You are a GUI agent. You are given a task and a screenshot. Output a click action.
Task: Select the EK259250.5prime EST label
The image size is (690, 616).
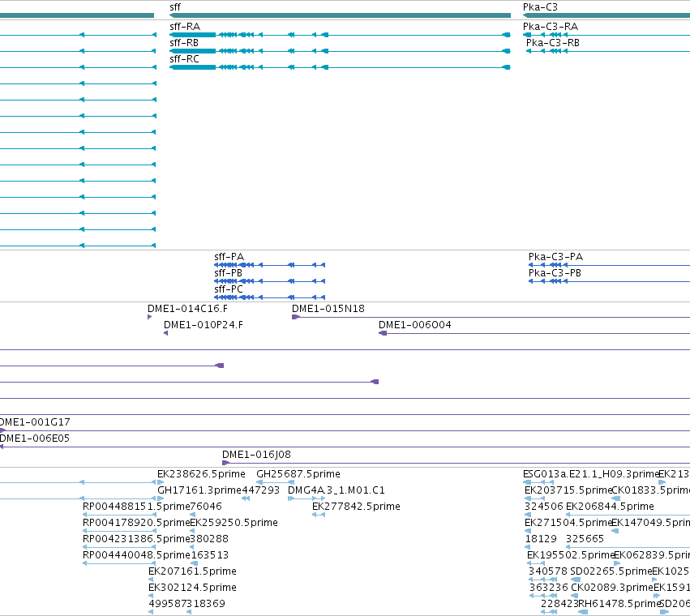tap(234, 523)
